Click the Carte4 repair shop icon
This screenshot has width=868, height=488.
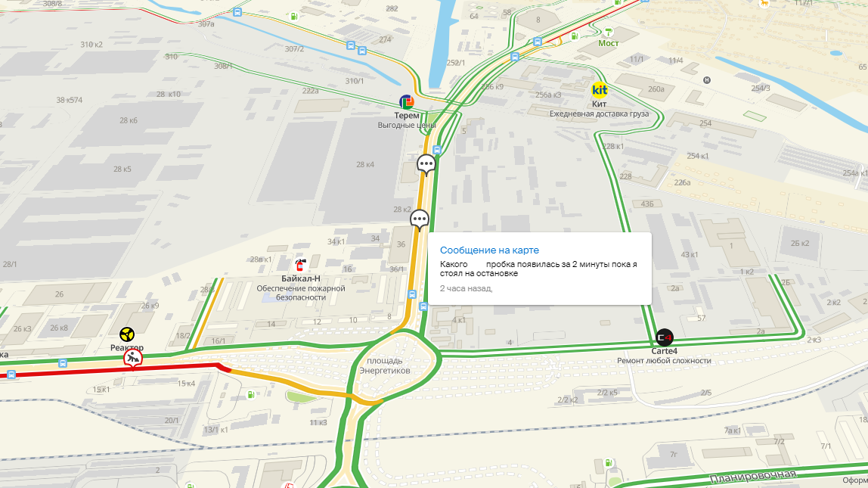[x=665, y=337]
